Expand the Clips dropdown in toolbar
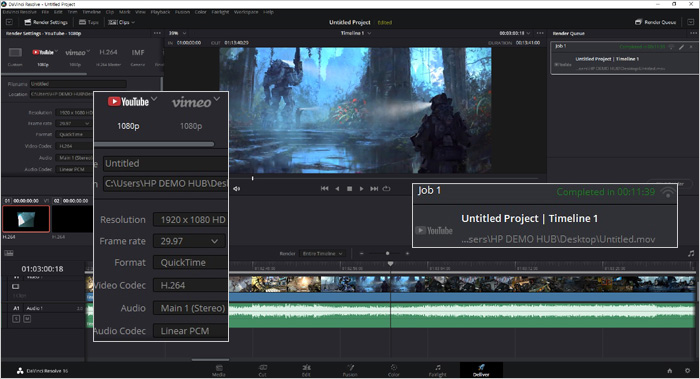The width and height of the screenshot is (700, 379). point(121,22)
